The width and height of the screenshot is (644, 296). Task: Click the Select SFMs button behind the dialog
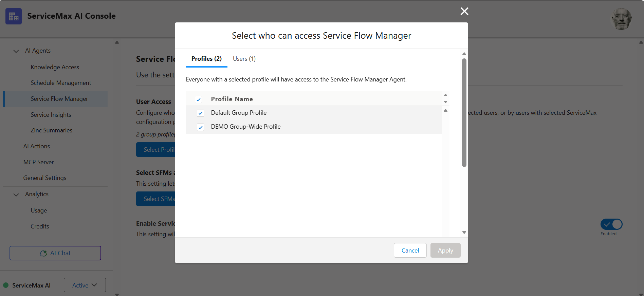coord(155,199)
